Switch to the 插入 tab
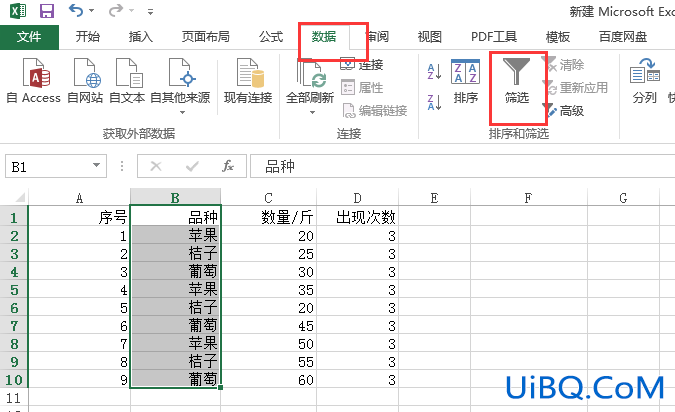 pos(141,37)
